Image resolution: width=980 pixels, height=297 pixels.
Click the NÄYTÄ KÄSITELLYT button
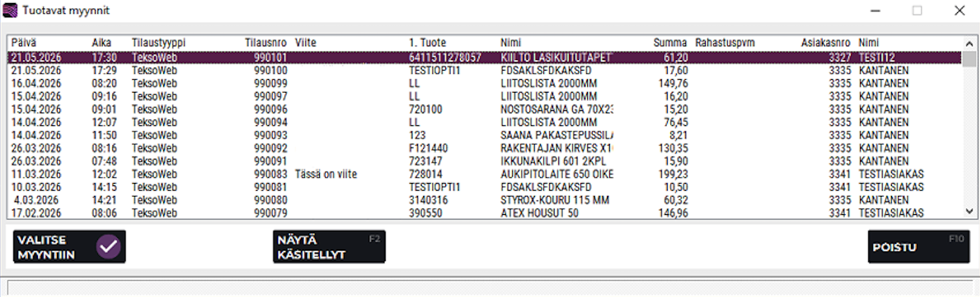(328, 247)
